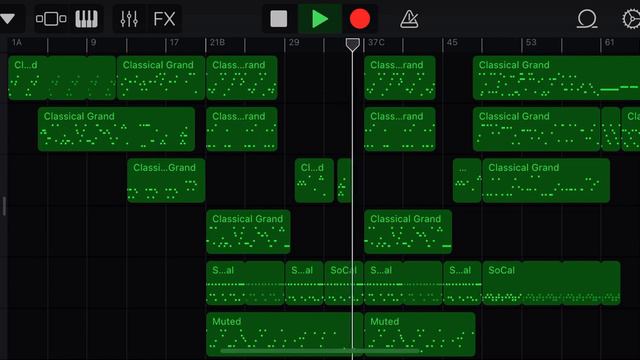
Task: Start recording with the red button
Action: coord(360,19)
